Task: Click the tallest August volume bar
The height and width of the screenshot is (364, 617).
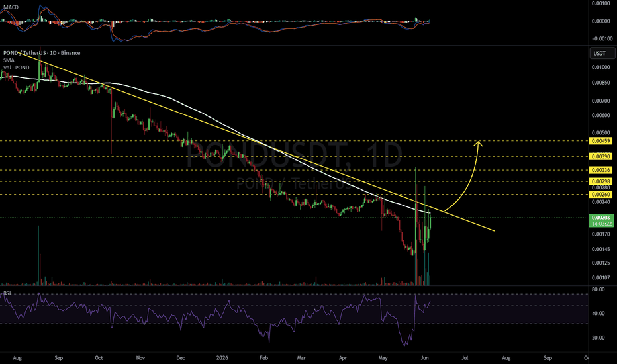Action: (x=38, y=255)
